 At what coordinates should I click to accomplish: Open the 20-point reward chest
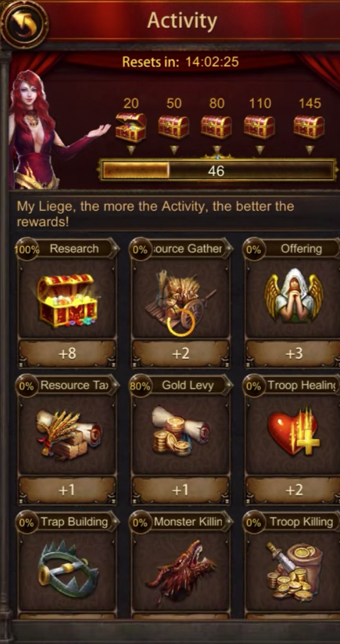[x=131, y=127]
